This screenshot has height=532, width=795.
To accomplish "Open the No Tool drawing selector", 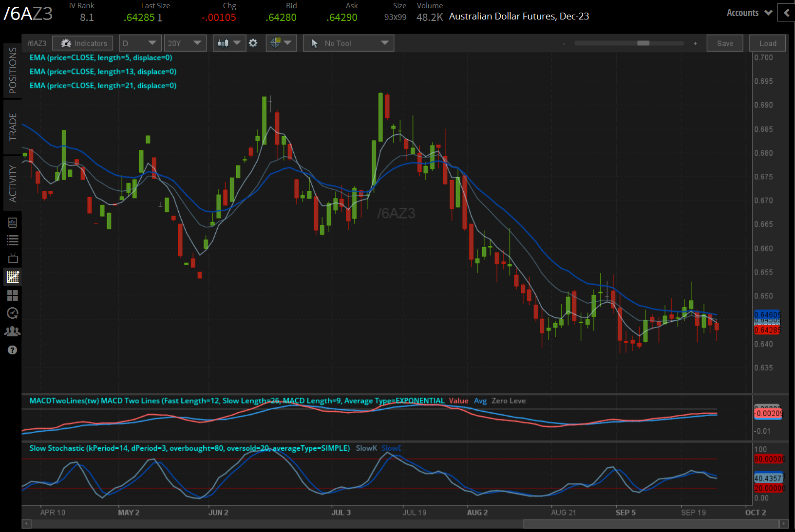I will (x=348, y=43).
